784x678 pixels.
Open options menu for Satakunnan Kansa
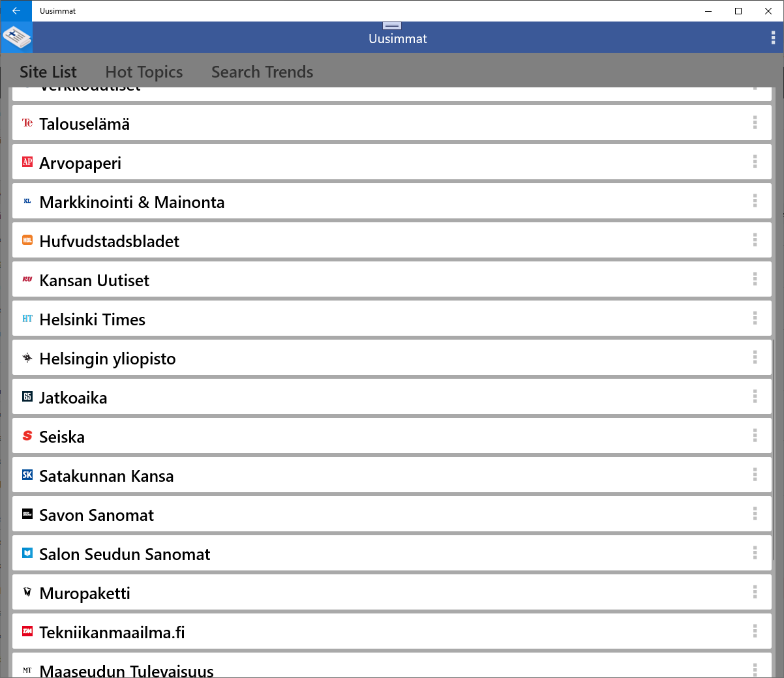755,475
